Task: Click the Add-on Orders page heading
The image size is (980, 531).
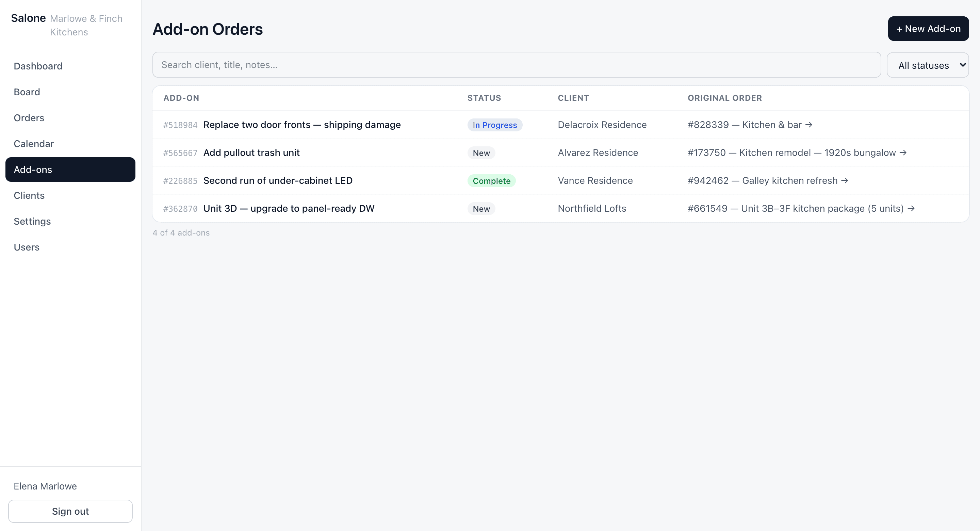Action: 207,29
